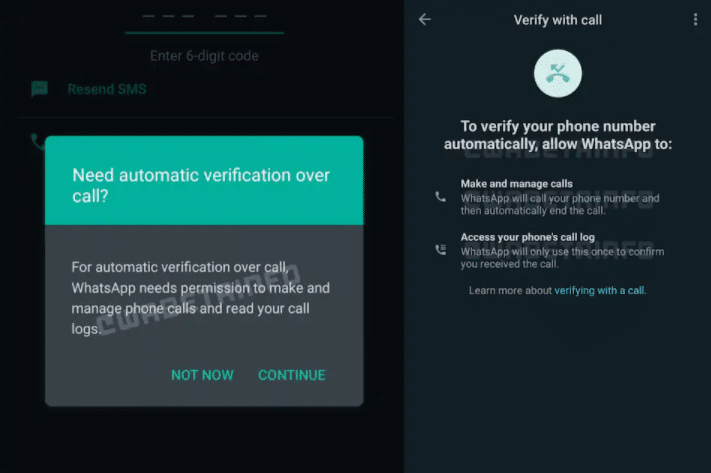The height and width of the screenshot is (473, 711).
Task: Go back using the arrow icon
Action: [x=425, y=19]
